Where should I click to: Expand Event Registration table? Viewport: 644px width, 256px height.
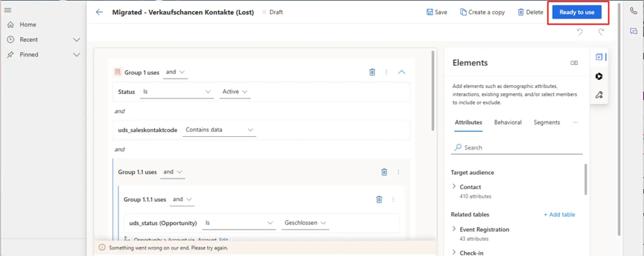(454, 229)
